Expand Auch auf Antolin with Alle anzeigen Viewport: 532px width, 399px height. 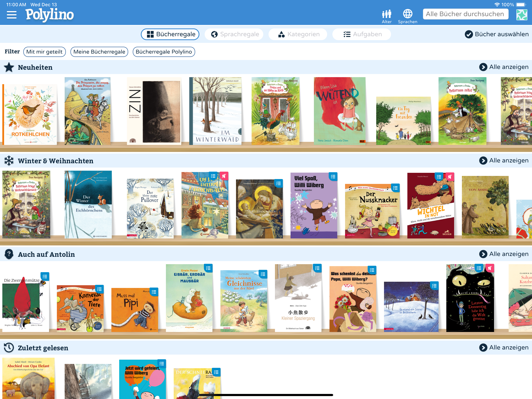coord(504,254)
